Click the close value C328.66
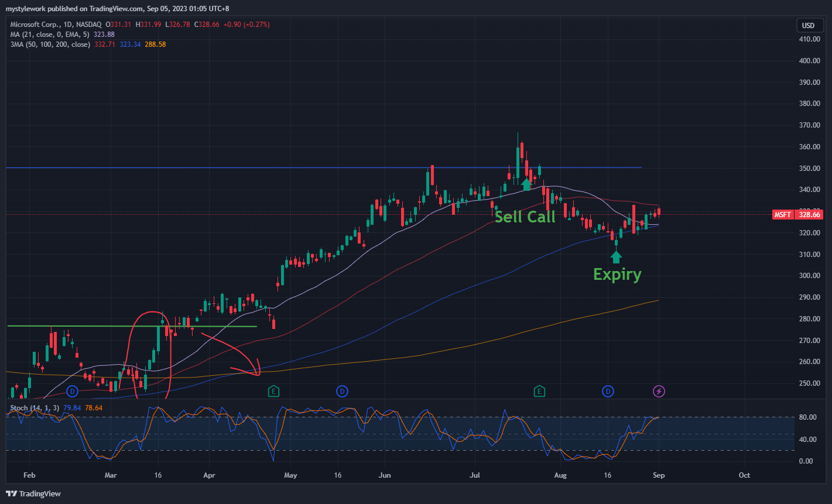 pyautogui.click(x=206, y=25)
